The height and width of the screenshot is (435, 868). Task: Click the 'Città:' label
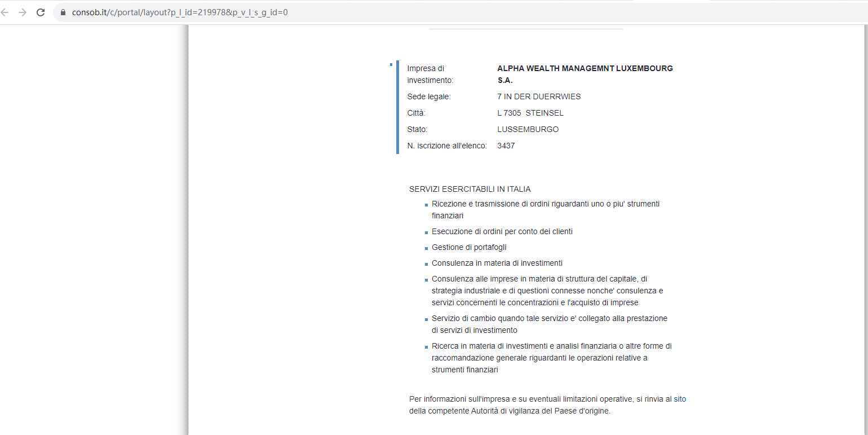pyautogui.click(x=416, y=113)
